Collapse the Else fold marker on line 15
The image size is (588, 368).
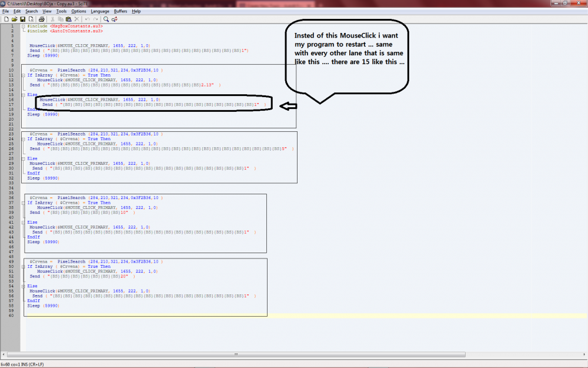pyautogui.click(x=24, y=95)
